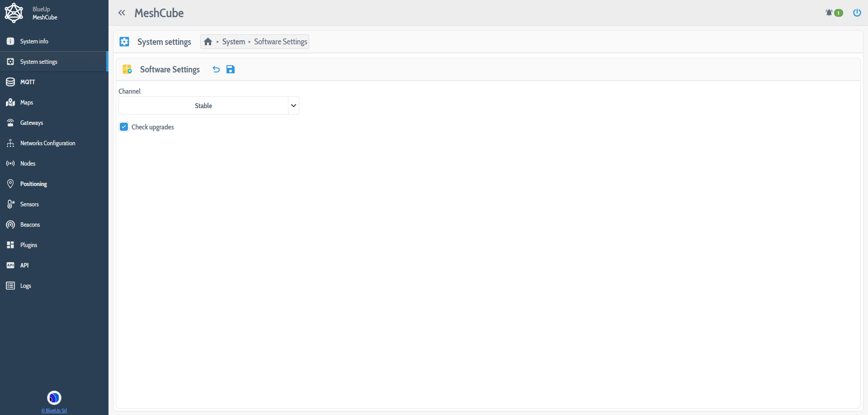Open the Gateways page
Screen dimensions: 868x415
pos(32,123)
